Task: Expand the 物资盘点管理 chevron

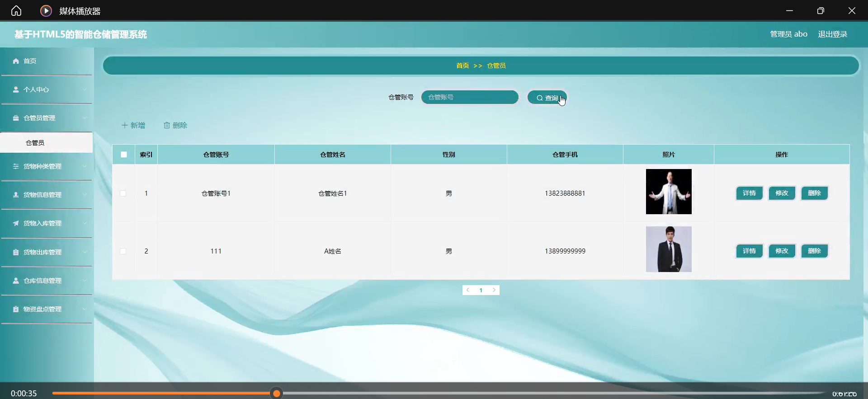Action: click(x=85, y=309)
